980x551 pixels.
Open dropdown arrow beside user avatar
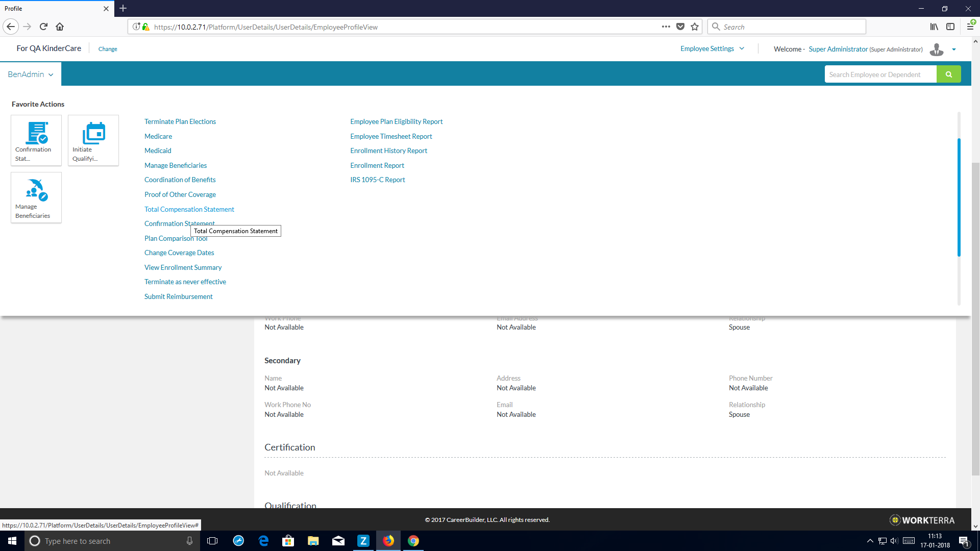(x=954, y=49)
